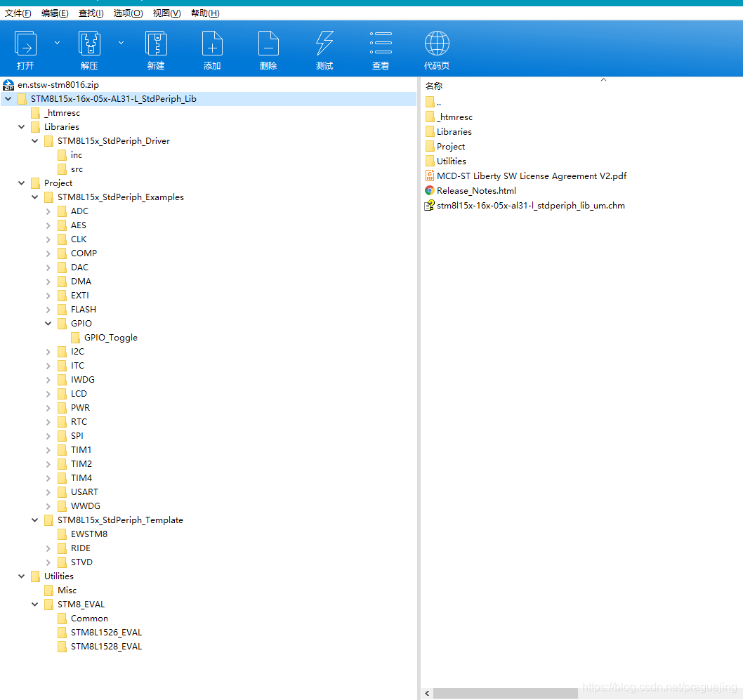Viewport: 743px width, 700px height.
Task: Collapse the GPIO folder node
Action: [x=48, y=324]
